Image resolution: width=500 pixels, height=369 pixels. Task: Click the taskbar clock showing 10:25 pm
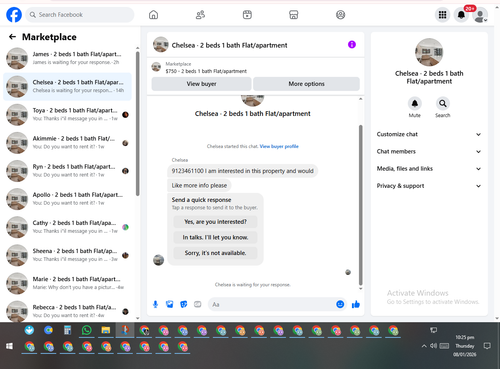click(x=465, y=346)
